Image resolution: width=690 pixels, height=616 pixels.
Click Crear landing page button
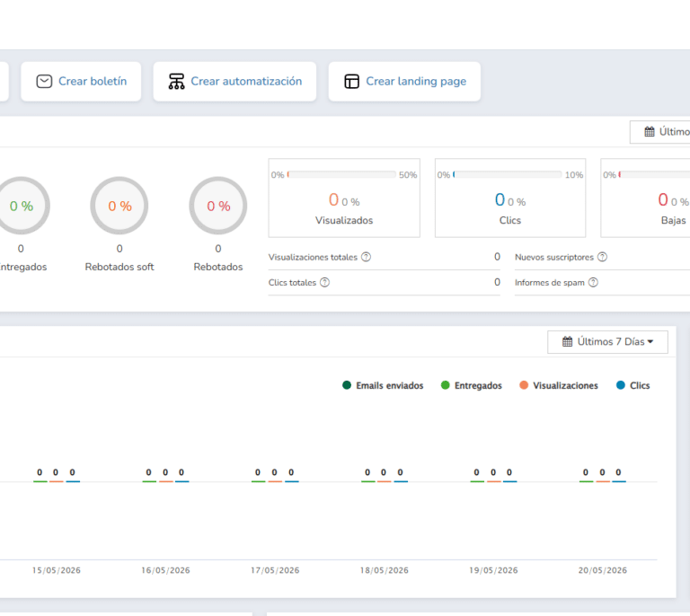tap(404, 82)
